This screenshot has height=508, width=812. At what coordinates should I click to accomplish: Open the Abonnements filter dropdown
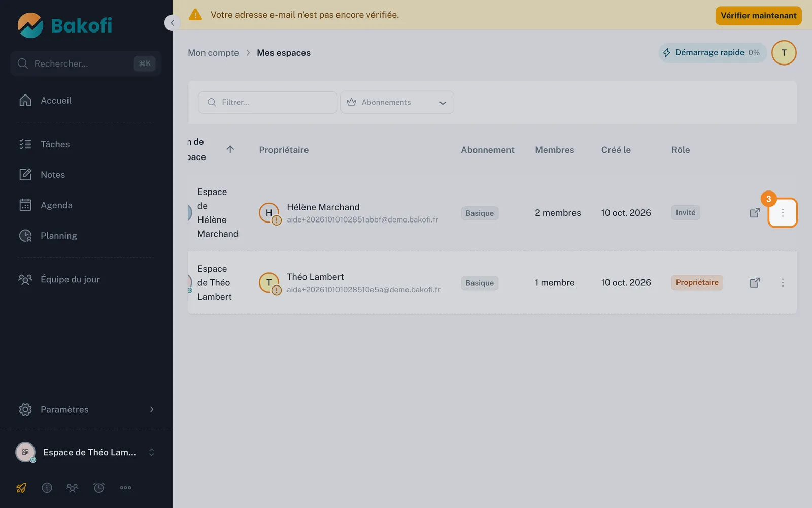click(397, 102)
